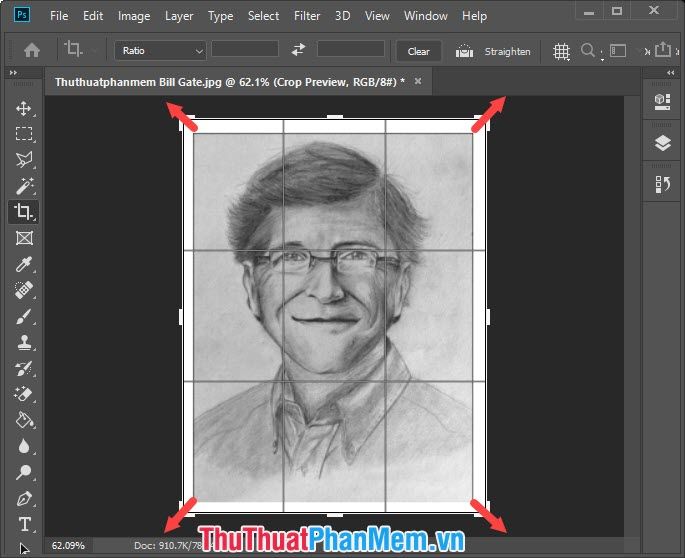Open the Select menu
The height and width of the screenshot is (558, 685).
tap(263, 16)
